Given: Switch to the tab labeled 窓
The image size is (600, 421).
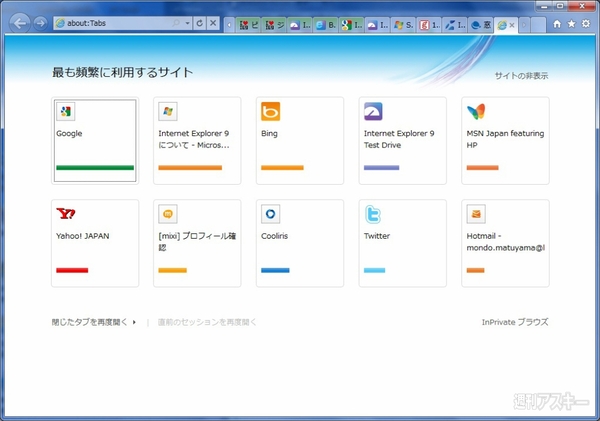Looking at the screenshot, I should (481, 25).
